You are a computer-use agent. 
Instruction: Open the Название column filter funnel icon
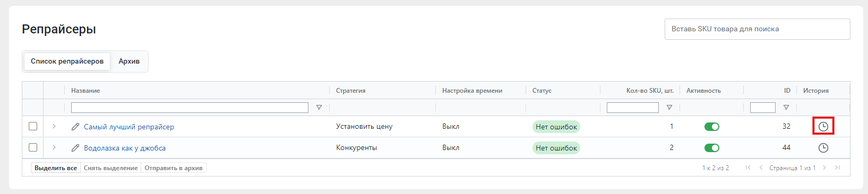click(319, 108)
